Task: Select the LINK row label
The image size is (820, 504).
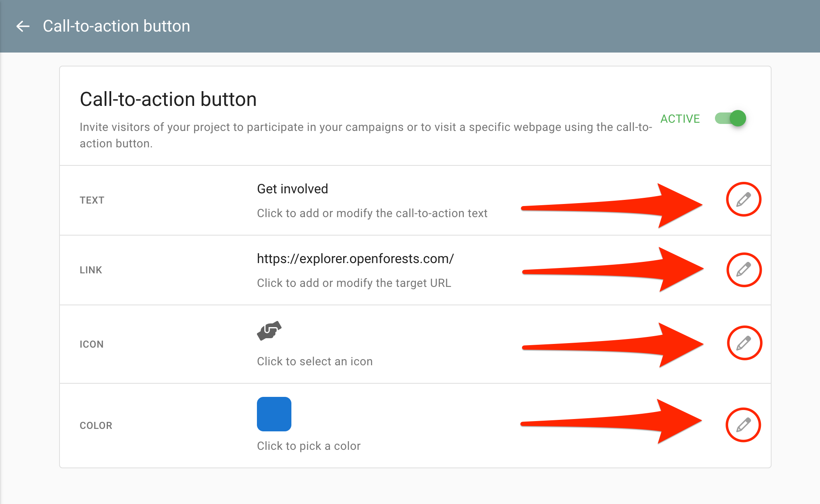Action: click(x=91, y=270)
